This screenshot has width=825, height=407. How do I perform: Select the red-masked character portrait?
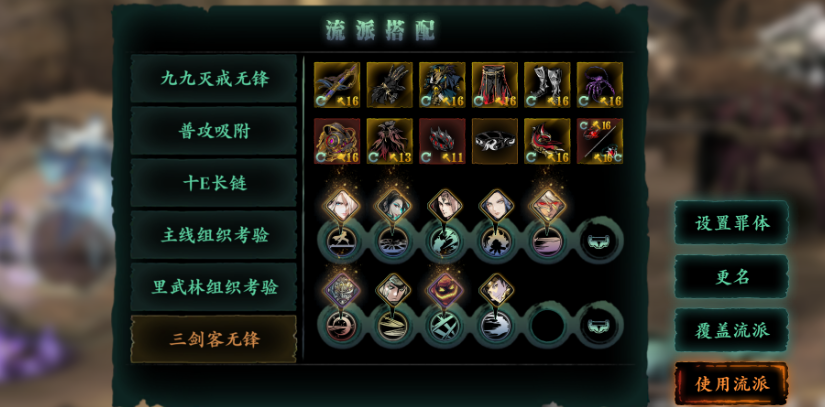[x=548, y=206]
